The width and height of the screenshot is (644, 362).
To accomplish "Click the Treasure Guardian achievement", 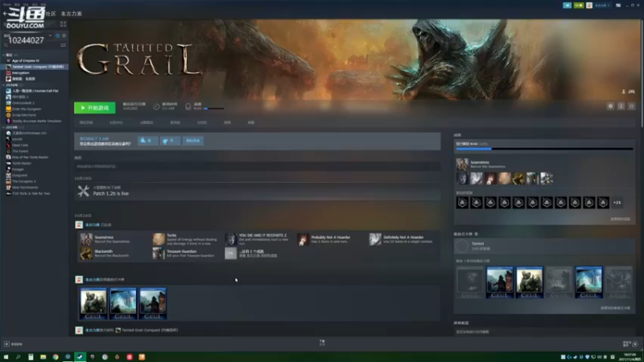I will pos(185,253).
